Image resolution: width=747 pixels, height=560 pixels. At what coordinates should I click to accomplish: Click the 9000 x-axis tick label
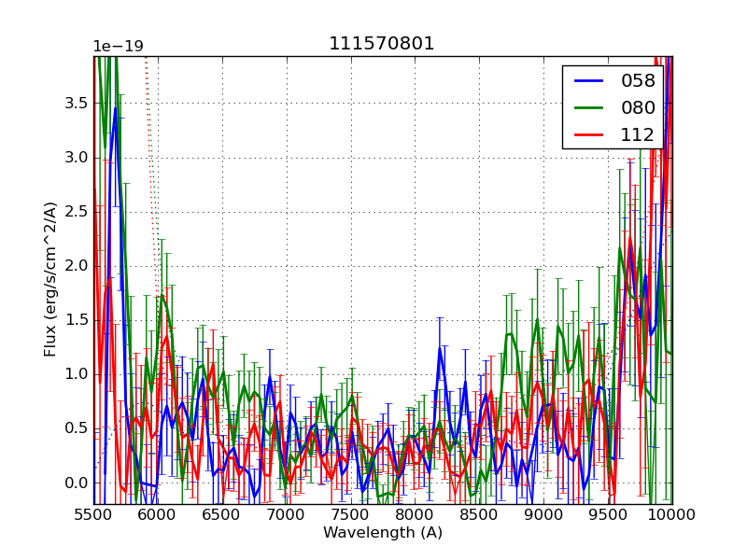click(543, 514)
